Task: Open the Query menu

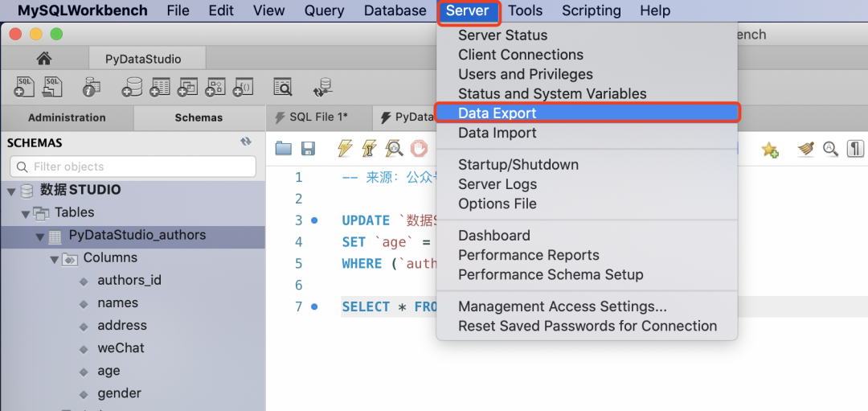Action: pyautogui.click(x=324, y=10)
